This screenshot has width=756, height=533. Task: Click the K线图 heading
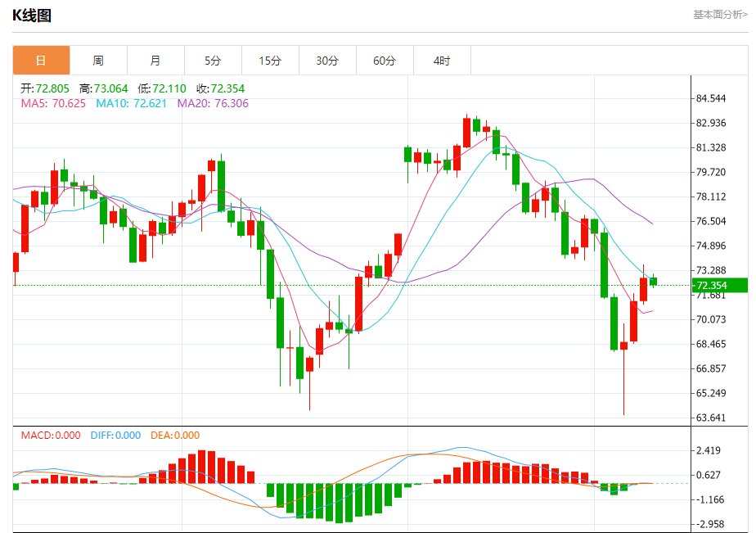[x=32, y=16]
